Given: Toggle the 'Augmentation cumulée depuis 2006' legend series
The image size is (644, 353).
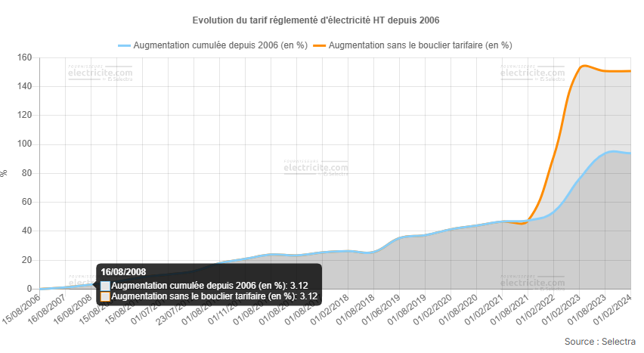Looking at the screenshot, I should [x=219, y=45].
